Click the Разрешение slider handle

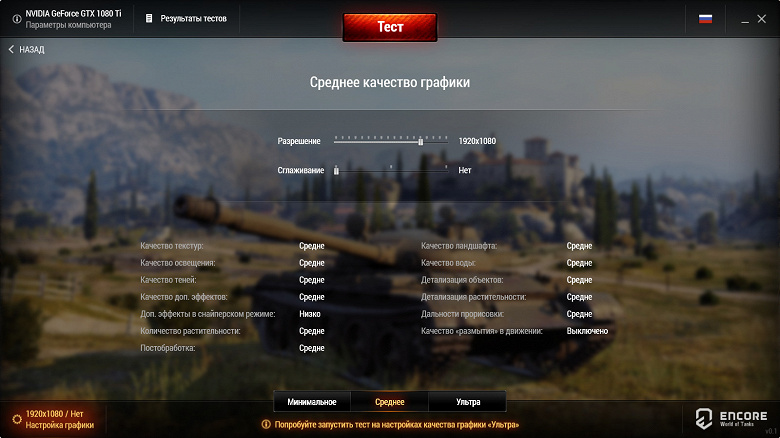(x=420, y=141)
